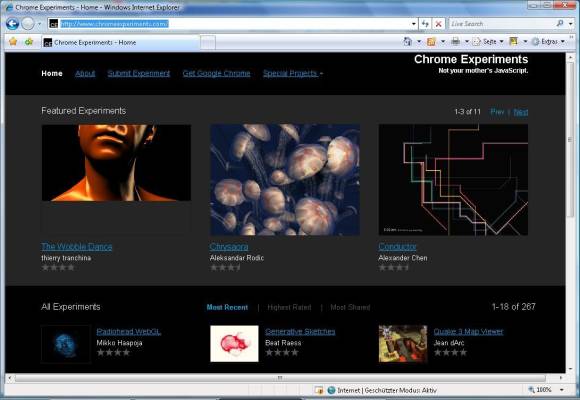580x400 pixels.
Task: Click the horizontal scrollbar left arrow
Action: (x=10, y=378)
